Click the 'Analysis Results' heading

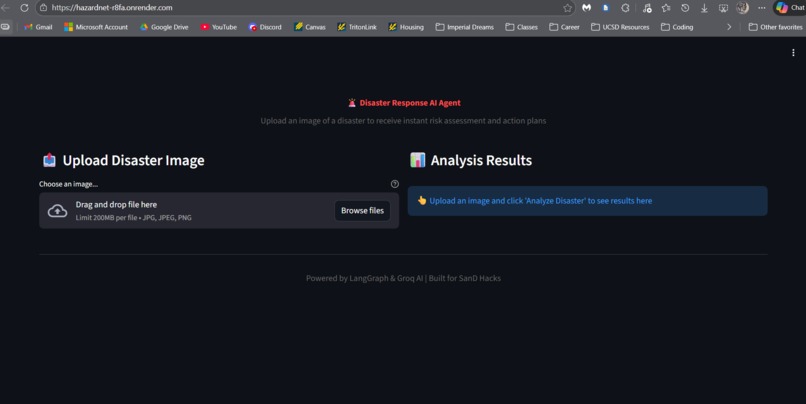pos(481,160)
